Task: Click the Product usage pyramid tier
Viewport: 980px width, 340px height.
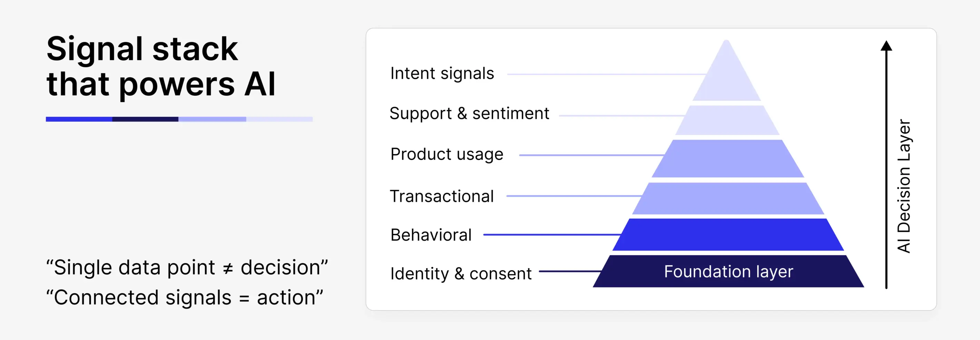Action: pos(727,158)
